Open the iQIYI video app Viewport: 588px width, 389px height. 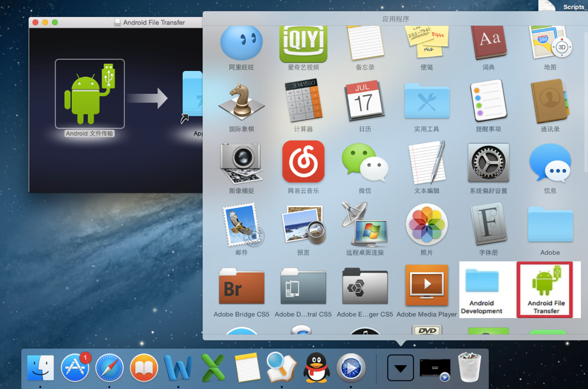[x=303, y=42]
